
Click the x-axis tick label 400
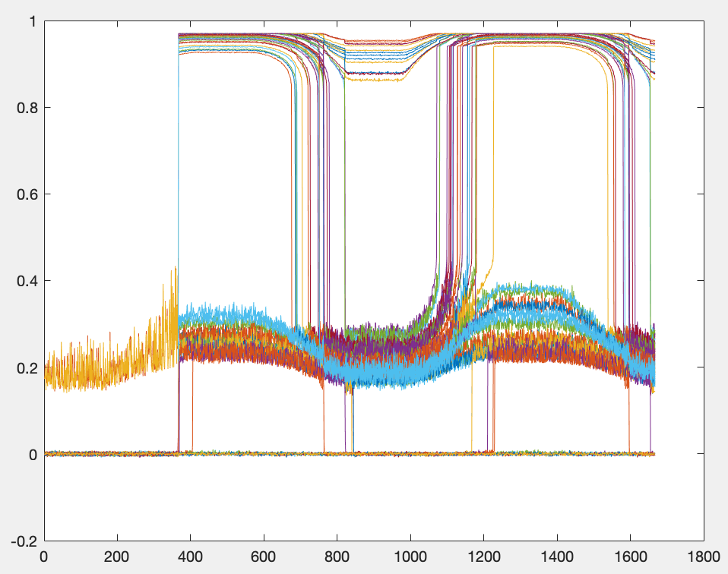(190, 557)
